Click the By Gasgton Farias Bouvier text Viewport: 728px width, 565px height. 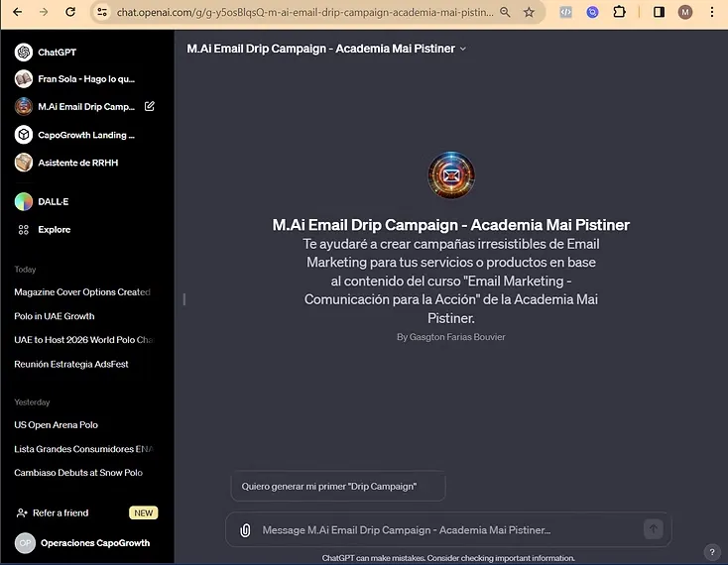point(451,337)
